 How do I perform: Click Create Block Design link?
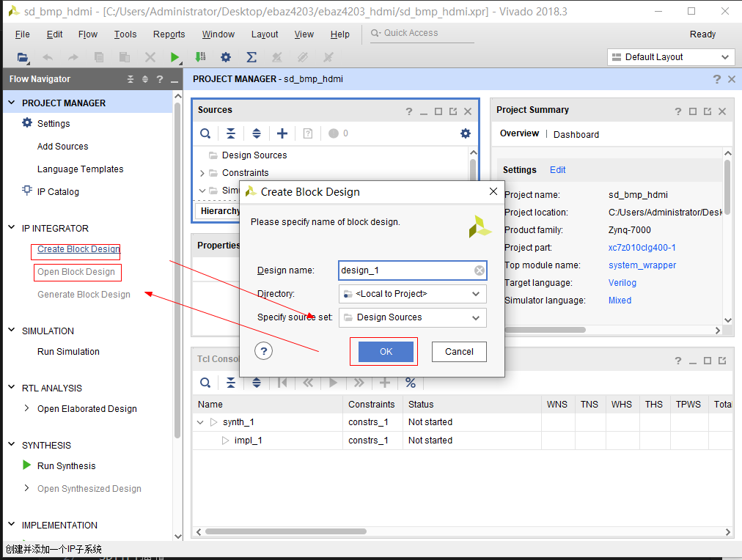click(x=78, y=248)
